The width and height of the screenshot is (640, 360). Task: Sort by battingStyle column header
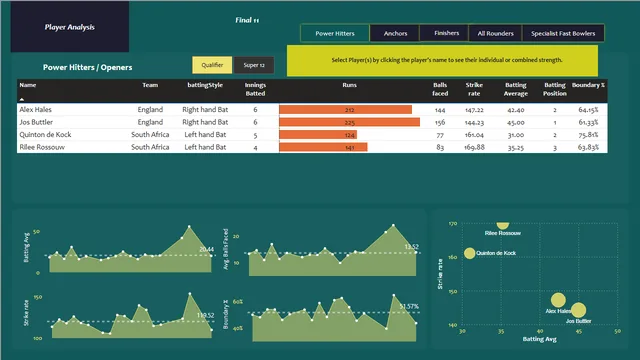pyautogui.click(x=205, y=85)
